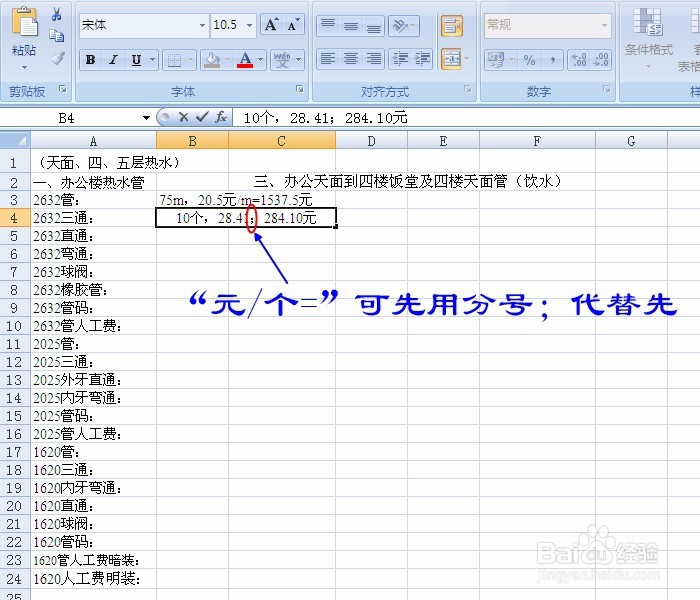The height and width of the screenshot is (600, 700).
Task: Open number format dropdown 常规
Action: 604,25
